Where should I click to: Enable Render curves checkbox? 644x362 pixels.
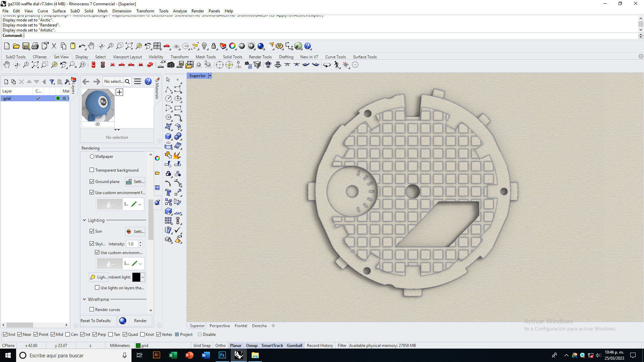[x=92, y=309]
